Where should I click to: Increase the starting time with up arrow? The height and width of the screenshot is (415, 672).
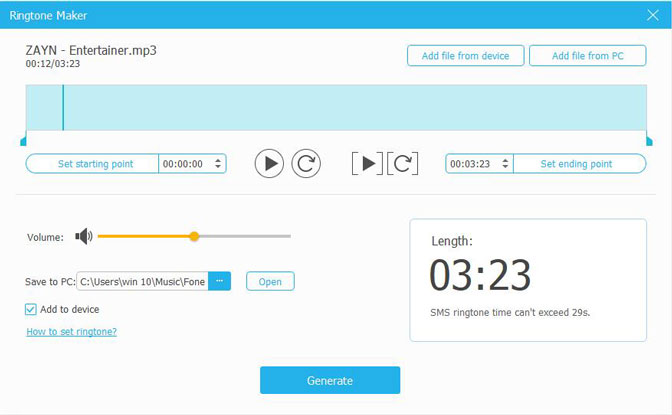coord(218,160)
